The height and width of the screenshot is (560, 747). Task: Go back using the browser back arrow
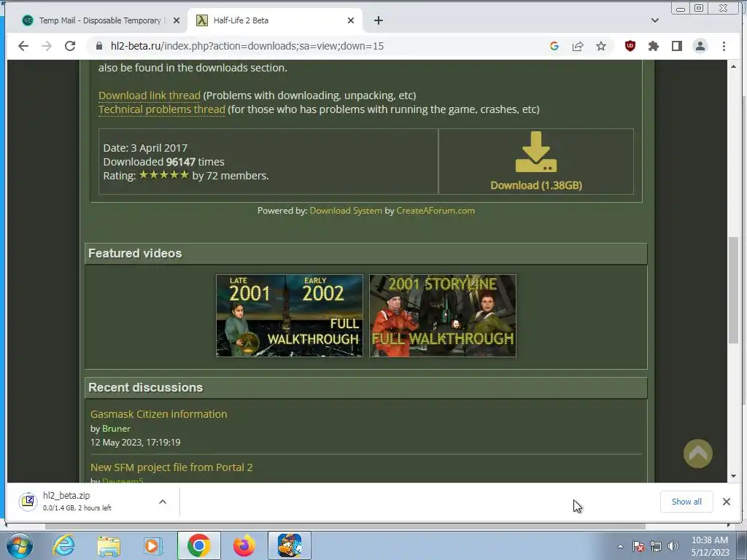pos(23,46)
